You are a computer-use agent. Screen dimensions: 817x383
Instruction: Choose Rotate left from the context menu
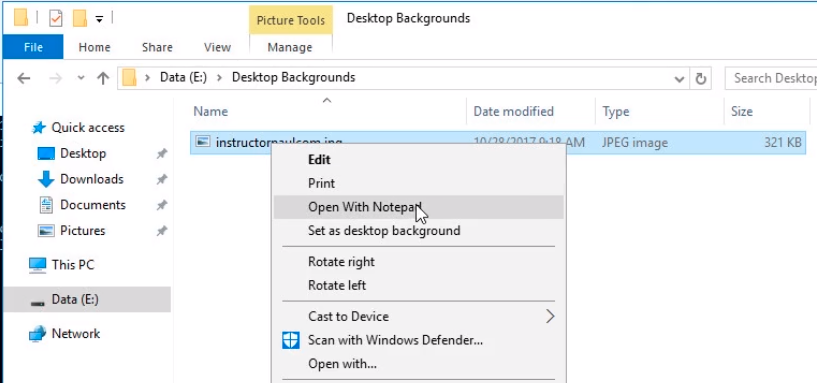pos(418,286)
